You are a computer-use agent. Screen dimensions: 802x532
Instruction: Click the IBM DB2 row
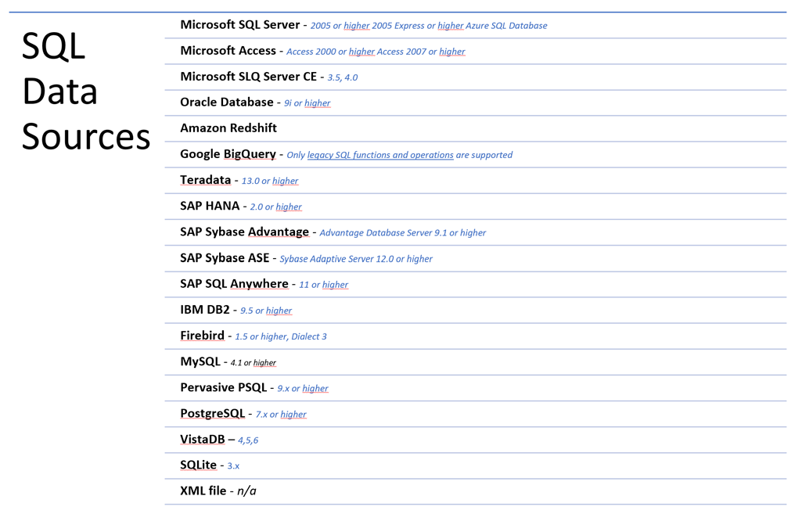pos(475,310)
